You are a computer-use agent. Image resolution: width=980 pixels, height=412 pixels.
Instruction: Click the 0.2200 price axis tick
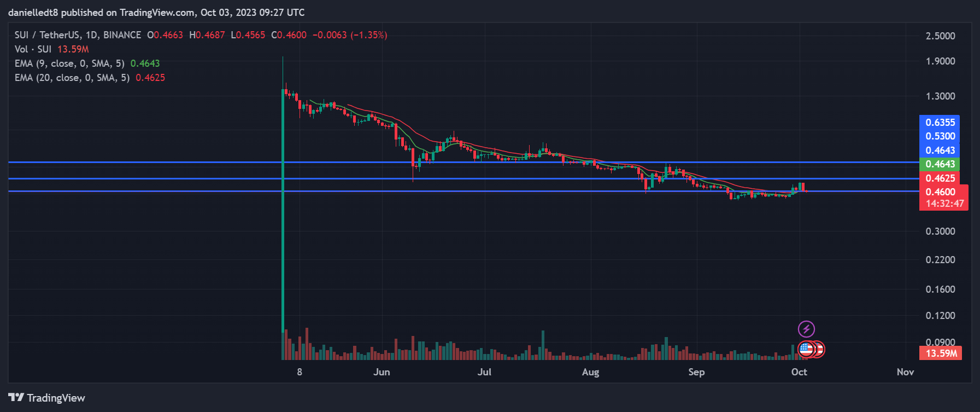[x=940, y=260]
